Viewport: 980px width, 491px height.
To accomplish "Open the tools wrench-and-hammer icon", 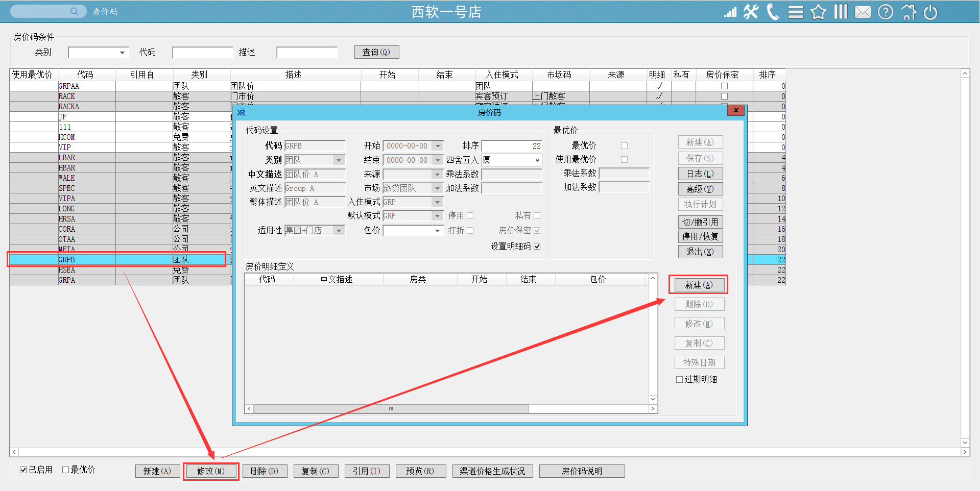I will pos(751,12).
